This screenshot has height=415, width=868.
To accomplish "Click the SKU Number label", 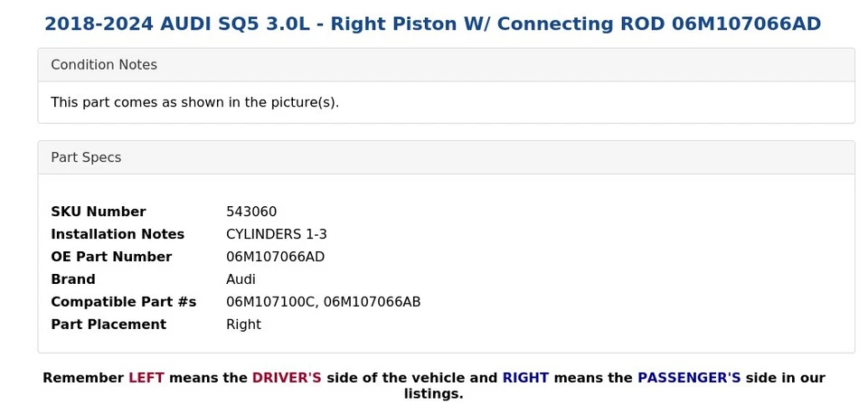I will 98,212.
